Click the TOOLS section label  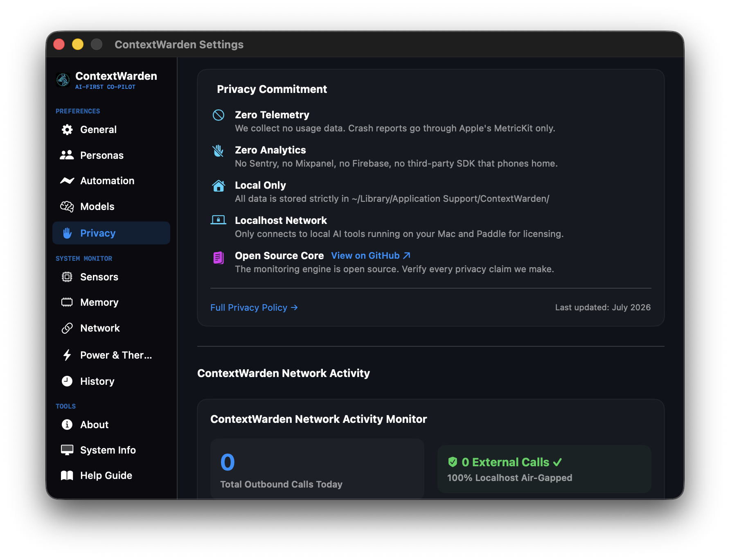[66, 406]
